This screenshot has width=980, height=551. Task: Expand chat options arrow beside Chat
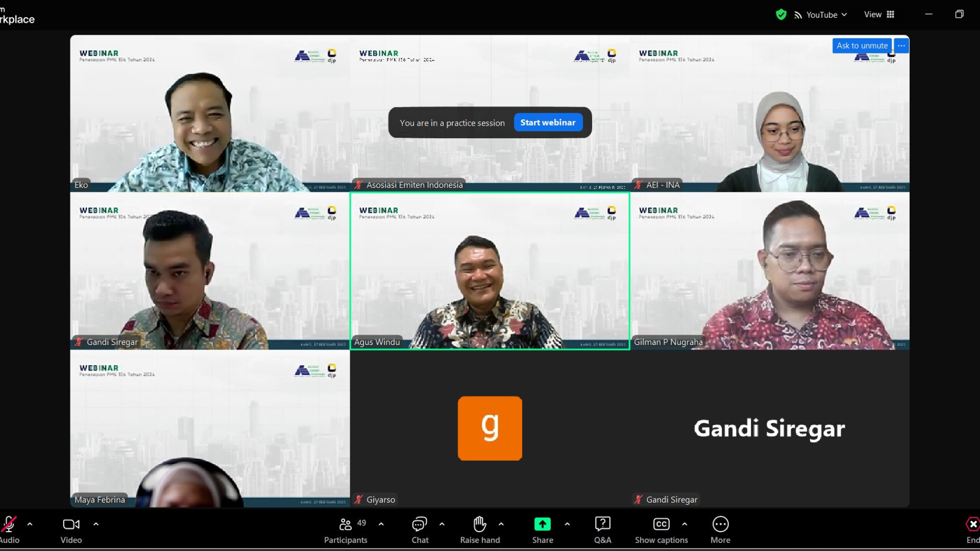(x=442, y=524)
